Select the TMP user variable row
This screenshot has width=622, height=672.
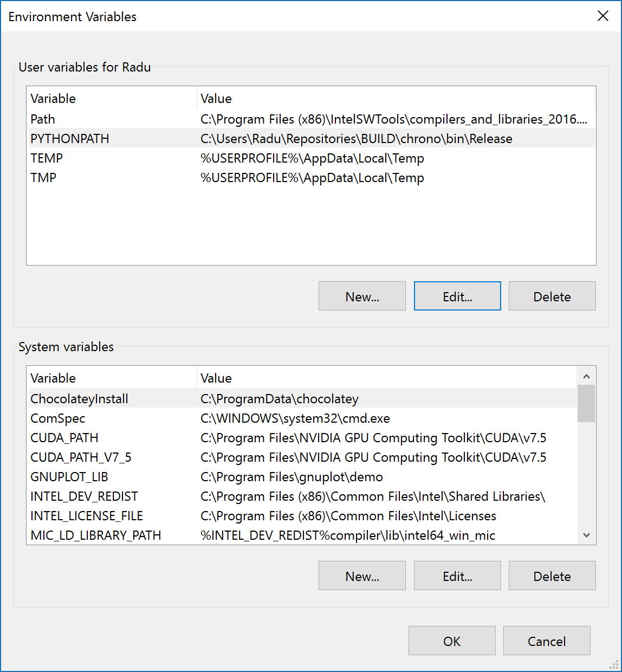pyautogui.click(x=311, y=177)
